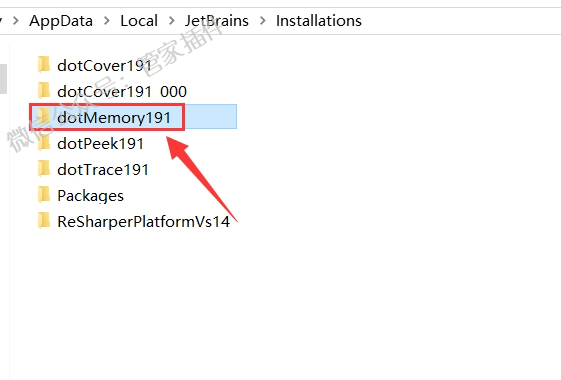
Task: Expand chevron between Local and JetBrains
Action: (172, 21)
